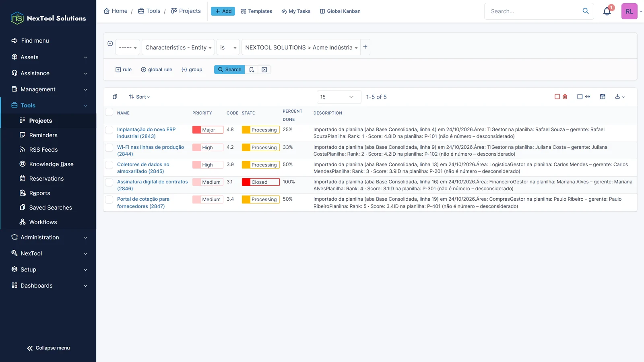Image resolution: width=644 pixels, height=362 pixels.
Task: Tick checkbox for Portal de cotação row
Action: click(x=109, y=199)
